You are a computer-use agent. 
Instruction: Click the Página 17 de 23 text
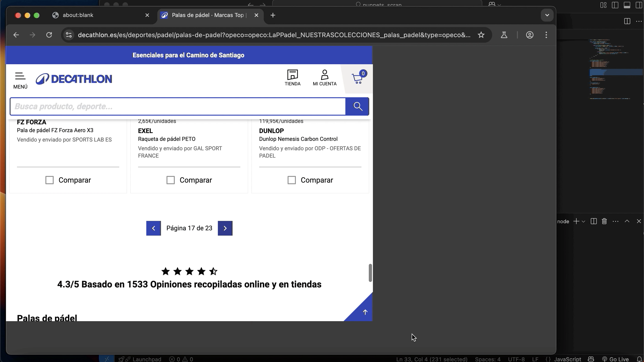(x=189, y=228)
